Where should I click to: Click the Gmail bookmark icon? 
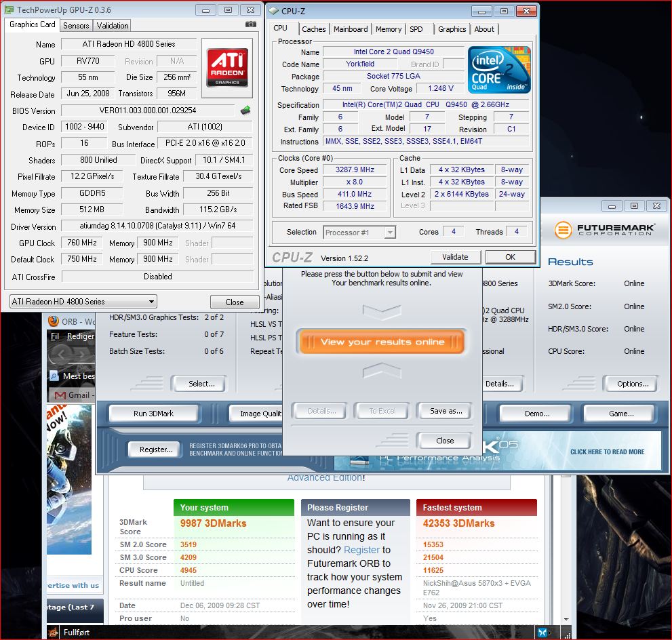pyautogui.click(x=60, y=395)
